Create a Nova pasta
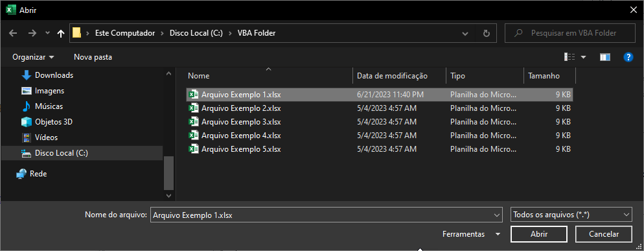 [x=93, y=57]
